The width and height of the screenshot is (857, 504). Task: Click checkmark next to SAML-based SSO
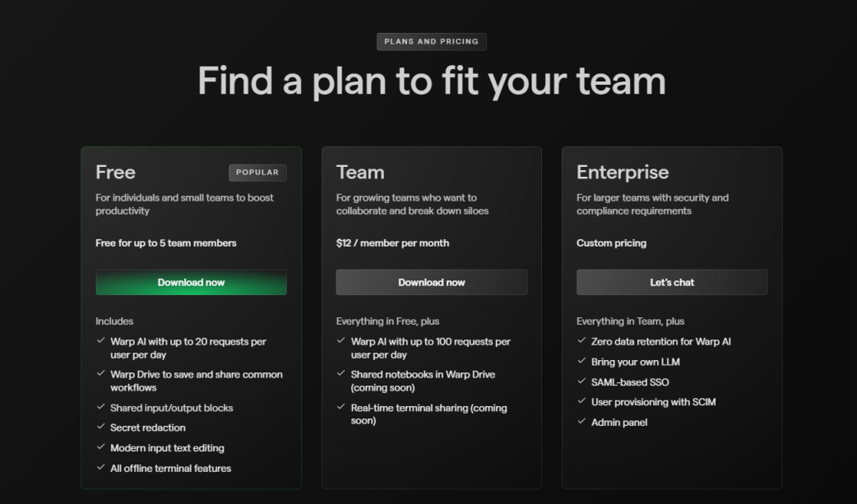tap(581, 381)
